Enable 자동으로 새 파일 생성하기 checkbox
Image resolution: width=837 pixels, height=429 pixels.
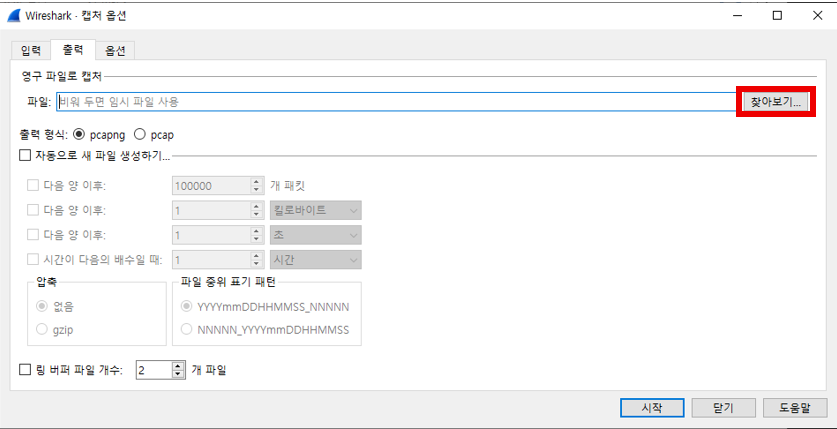click(26, 155)
